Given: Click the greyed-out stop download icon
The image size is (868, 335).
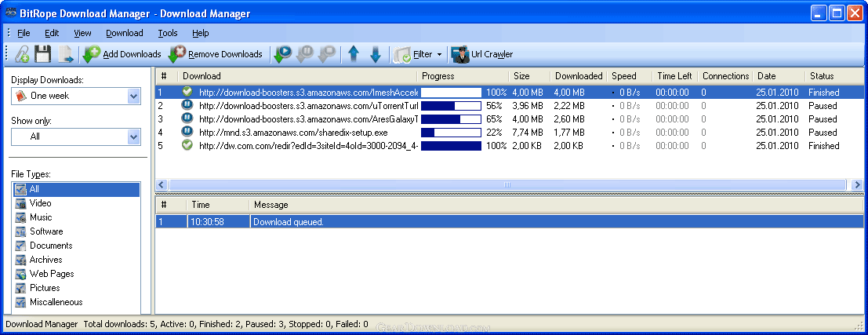Looking at the screenshot, I should pos(327,54).
